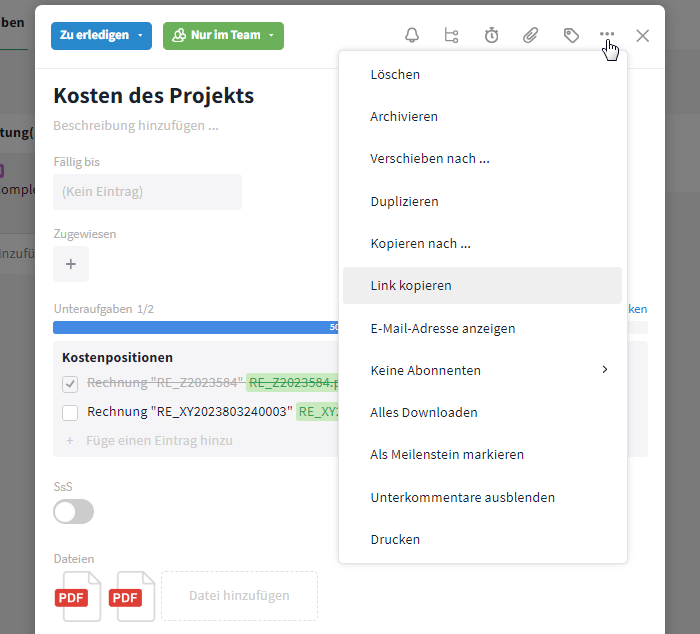The width and height of the screenshot is (700, 634).
Task: Click 'Drucken' menu entry
Action: (483, 539)
